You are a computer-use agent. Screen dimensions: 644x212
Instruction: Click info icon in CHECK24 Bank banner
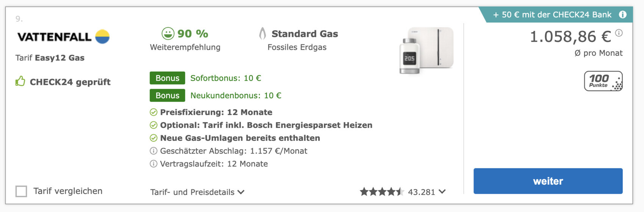[x=622, y=15]
